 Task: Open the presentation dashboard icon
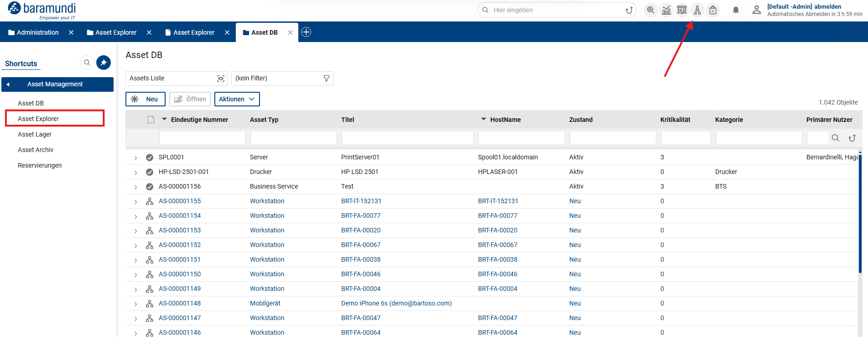click(x=682, y=10)
